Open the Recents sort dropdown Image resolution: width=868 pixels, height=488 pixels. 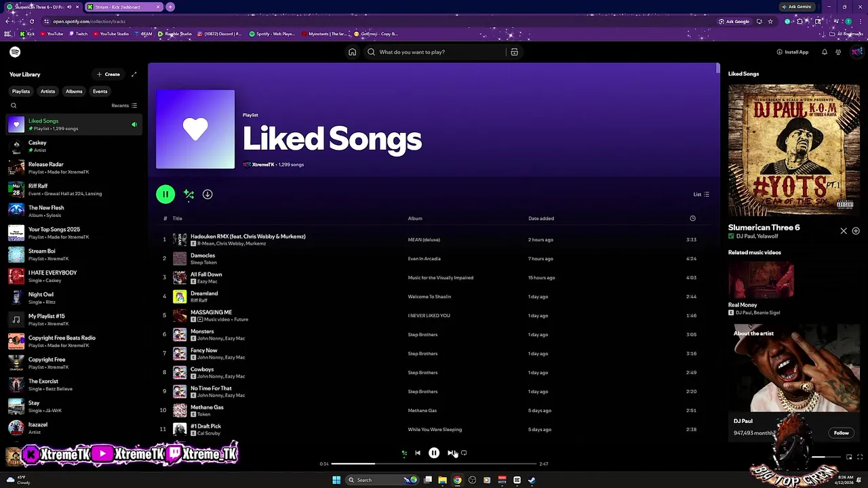pos(124,106)
